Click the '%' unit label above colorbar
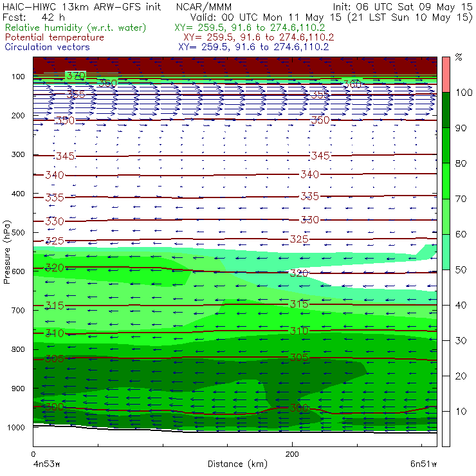Image resolution: width=476 pixels, height=476 pixels. [459, 57]
